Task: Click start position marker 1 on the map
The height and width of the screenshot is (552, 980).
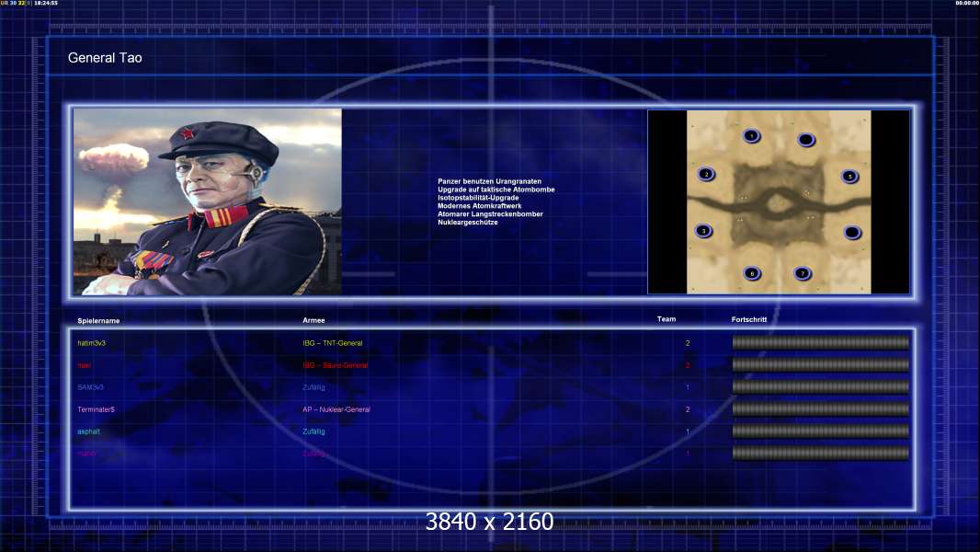Action: [x=751, y=135]
